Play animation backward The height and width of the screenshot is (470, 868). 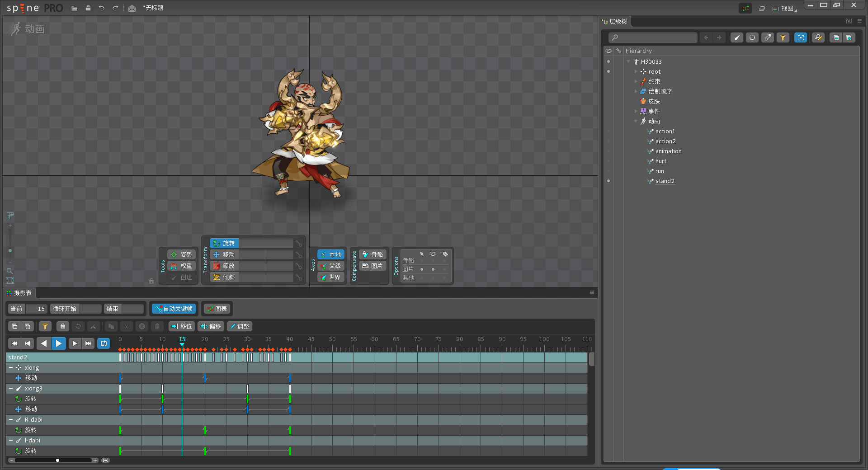coord(44,343)
